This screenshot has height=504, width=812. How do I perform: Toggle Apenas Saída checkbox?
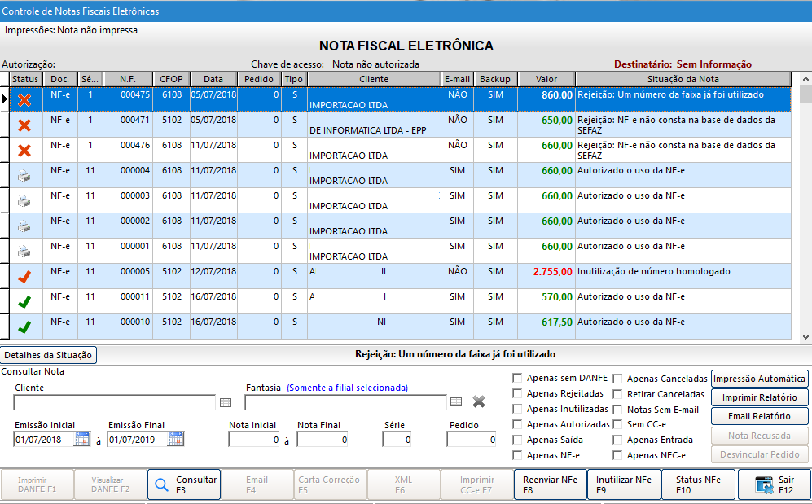click(x=517, y=440)
